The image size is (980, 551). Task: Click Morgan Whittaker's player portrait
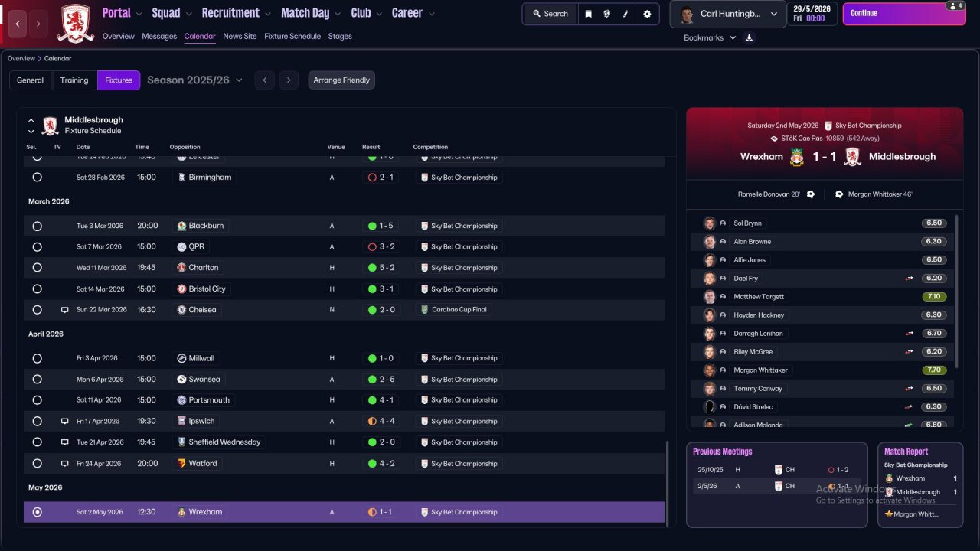[709, 370]
